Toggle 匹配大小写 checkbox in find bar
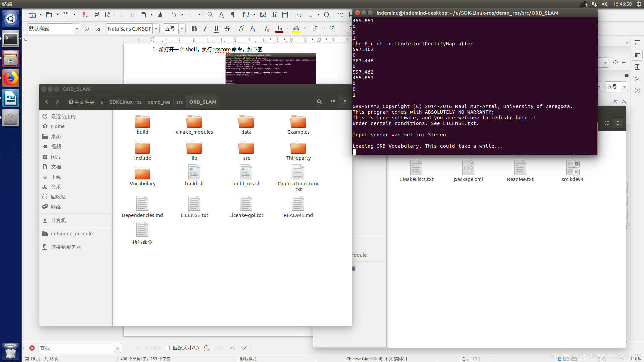The height and width of the screenshot is (362, 644). pyautogui.click(x=167, y=348)
